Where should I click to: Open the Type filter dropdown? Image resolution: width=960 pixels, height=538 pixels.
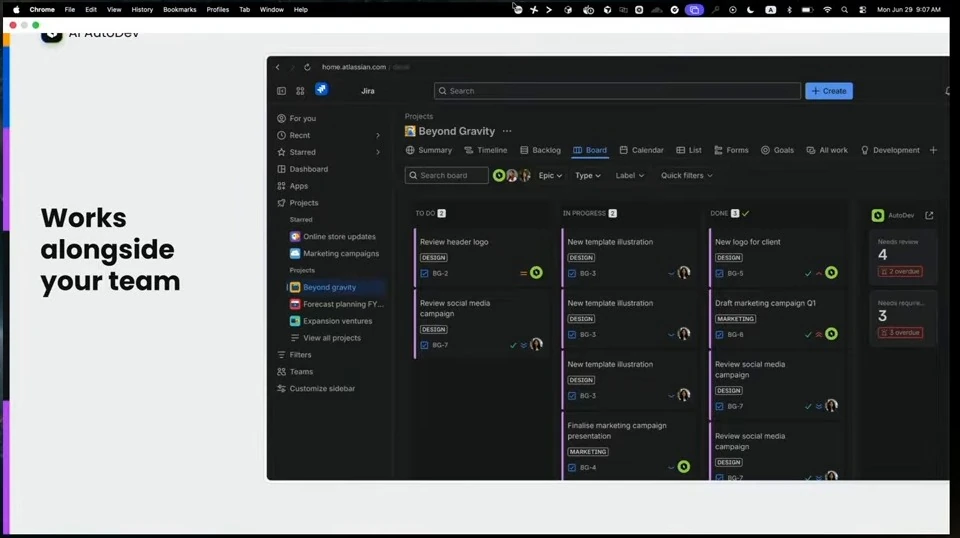[x=588, y=176]
